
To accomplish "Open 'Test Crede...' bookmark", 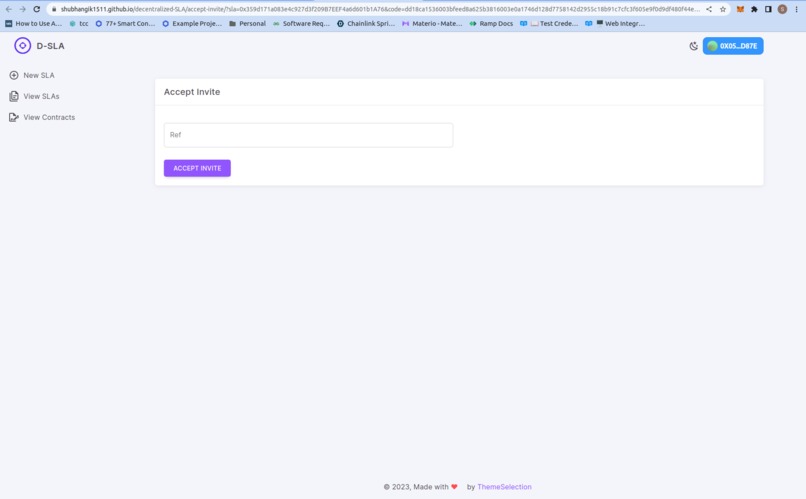I will [x=549, y=24].
